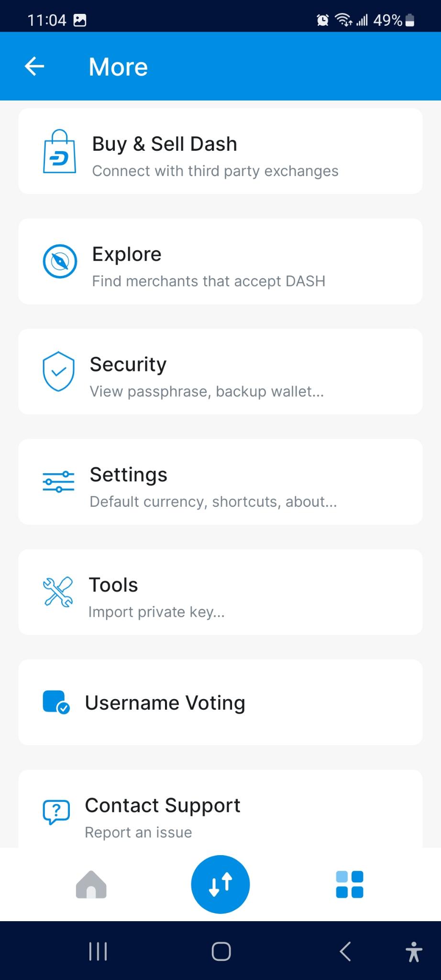The height and width of the screenshot is (980, 441).
Task: Tap the Contact Support question bubble icon
Action: pos(56,812)
